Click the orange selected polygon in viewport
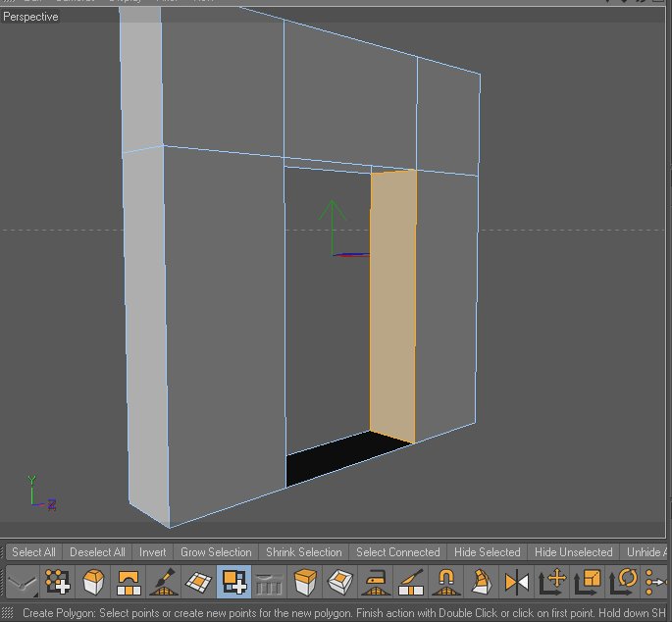 pyautogui.click(x=393, y=304)
